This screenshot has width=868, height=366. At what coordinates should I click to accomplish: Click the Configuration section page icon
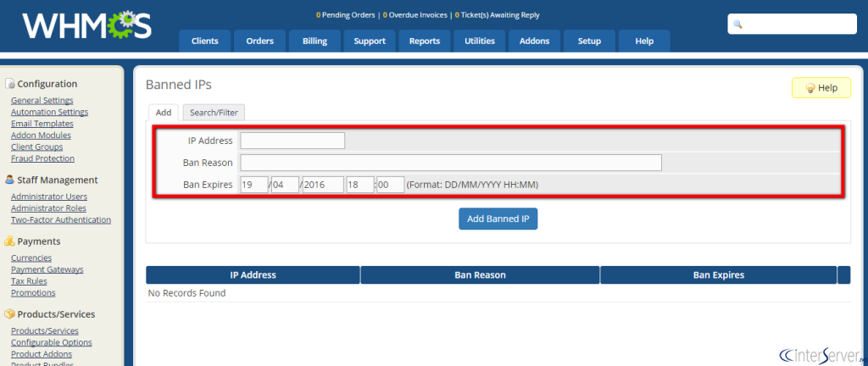[10, 84]
